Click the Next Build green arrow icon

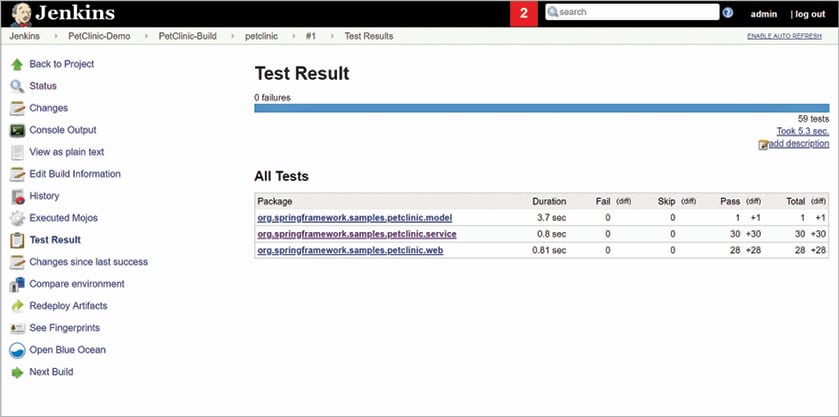(x=17, y=372)
